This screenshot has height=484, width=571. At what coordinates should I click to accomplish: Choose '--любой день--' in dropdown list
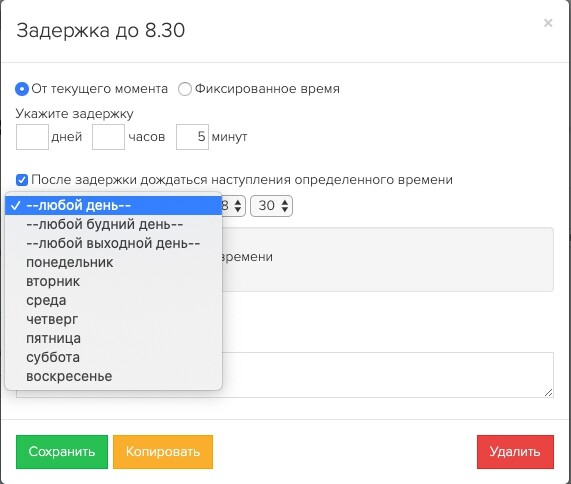[114, 205]
